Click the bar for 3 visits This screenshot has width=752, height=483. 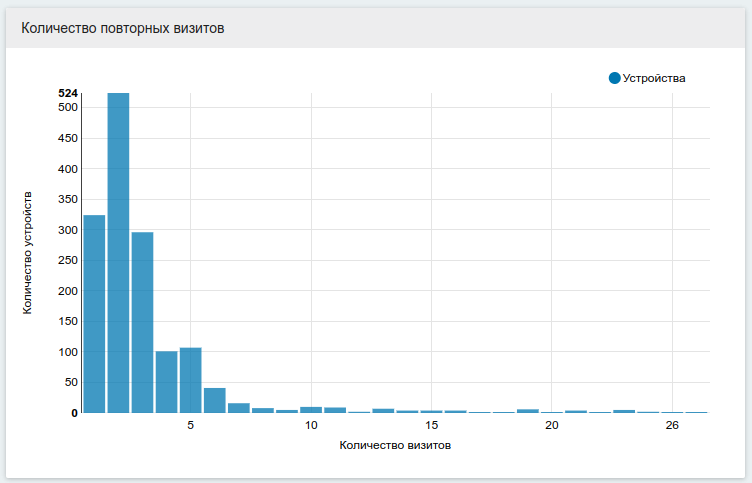click(142, 322)
